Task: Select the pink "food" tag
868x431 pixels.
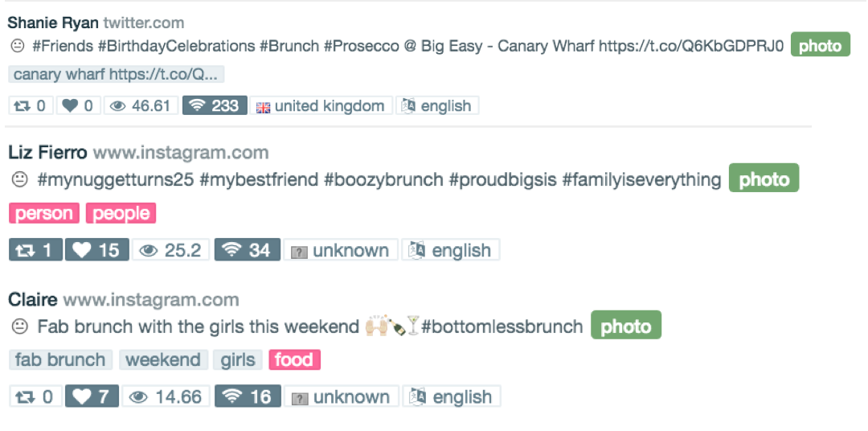Action: click(294, 359)
